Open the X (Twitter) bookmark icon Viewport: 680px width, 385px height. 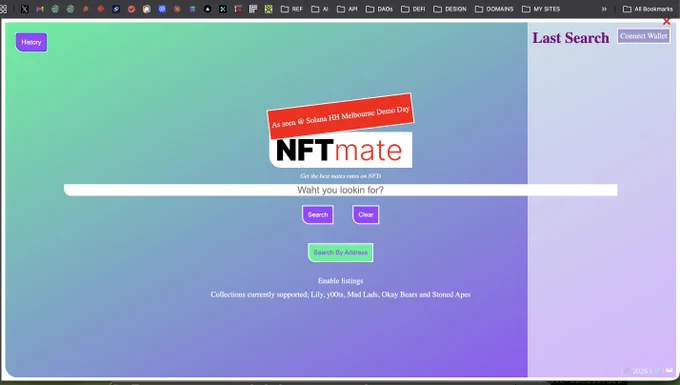coord(25,9)
